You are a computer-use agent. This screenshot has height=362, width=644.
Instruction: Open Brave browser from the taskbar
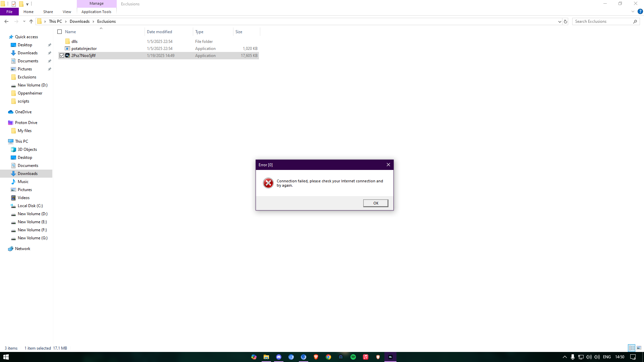(316, 357)
